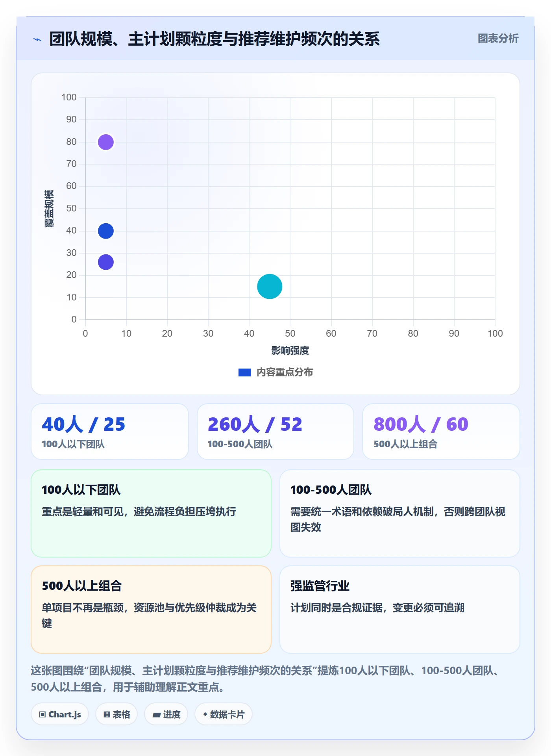
Task: Open the 260人 / 52 stat card
Action: (275, 432)
